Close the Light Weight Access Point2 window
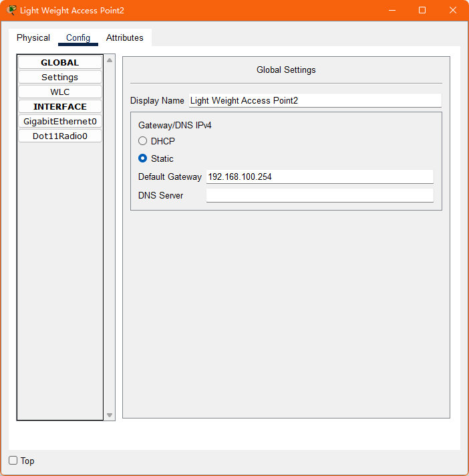The height and width of the screenshot is (476, 469). tap(452, 10)
